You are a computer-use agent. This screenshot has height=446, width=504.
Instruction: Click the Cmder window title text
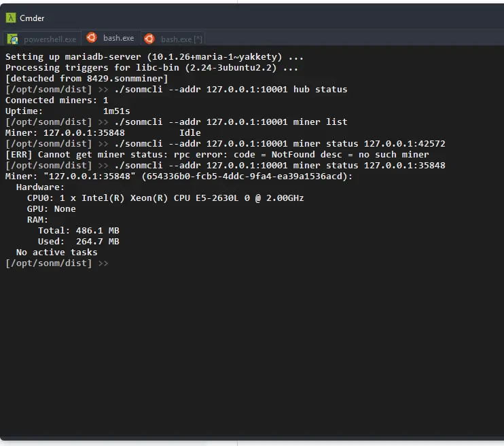(32, 18)
